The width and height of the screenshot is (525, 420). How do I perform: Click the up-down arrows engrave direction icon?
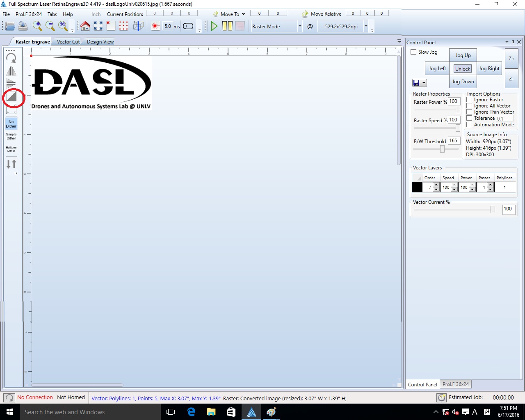coord(11,164)
